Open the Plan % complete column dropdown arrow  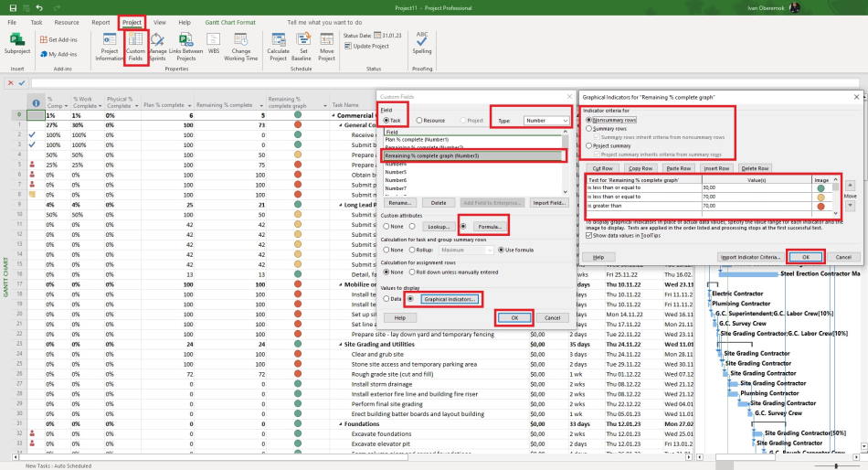tap(189, 105)
